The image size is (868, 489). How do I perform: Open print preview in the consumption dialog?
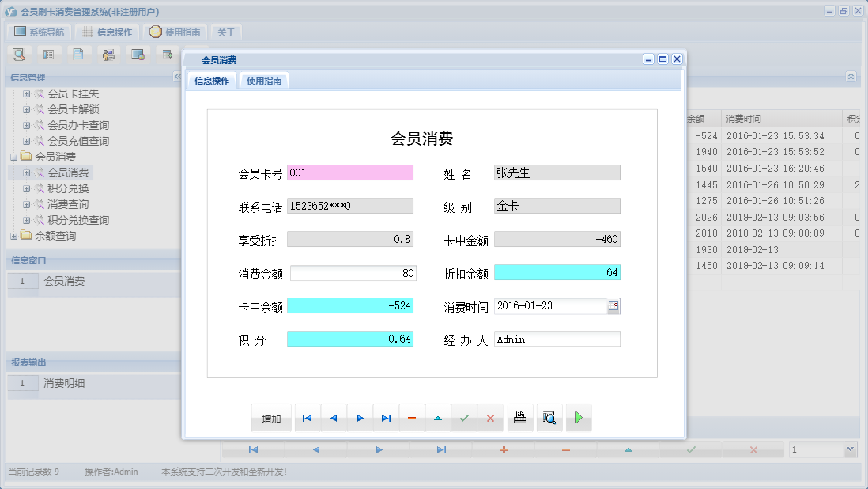549,417
